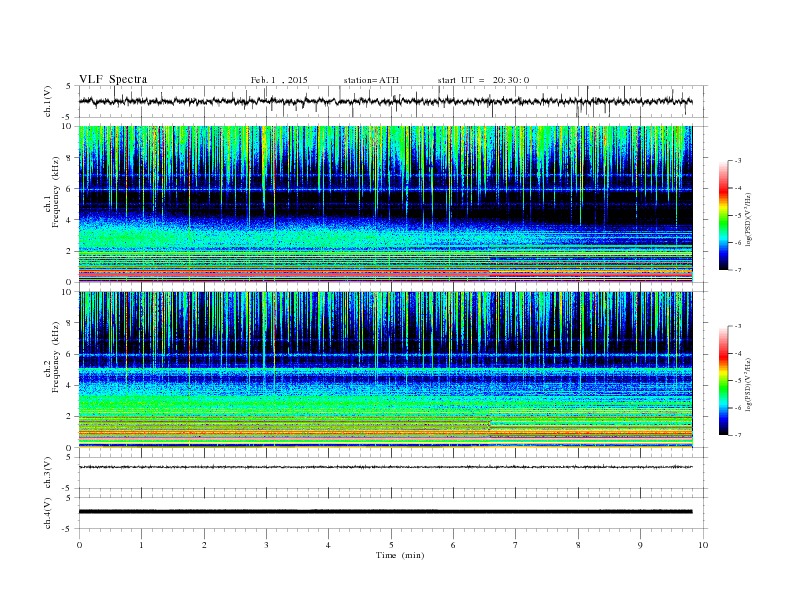Click the "-3" tick on ch.2 colorbar
This screenshot has width=792, height=612.
[738, 326]
